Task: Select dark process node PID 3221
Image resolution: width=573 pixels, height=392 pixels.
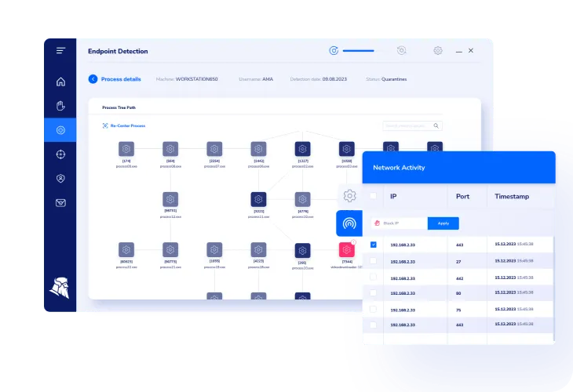Action: pos(258,199)
